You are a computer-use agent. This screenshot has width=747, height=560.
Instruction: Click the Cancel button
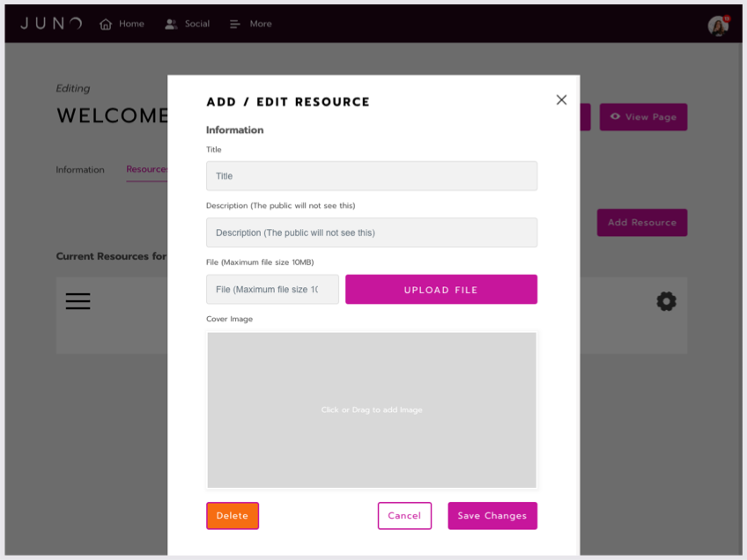pyautogui.click(x=404, y=516)
